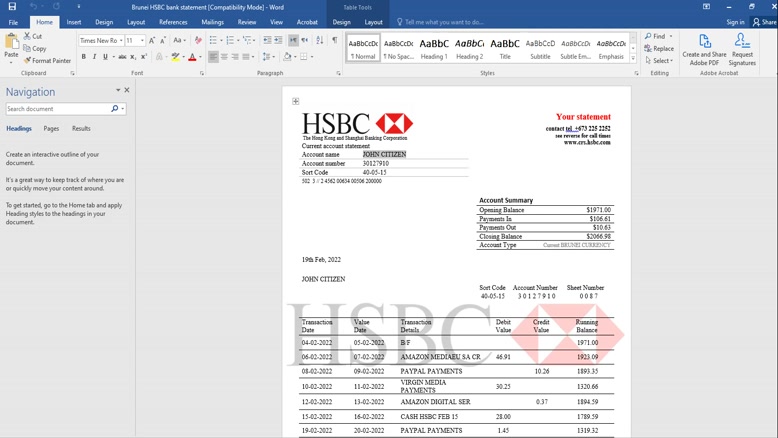Click the Clear All Formatting icon

click(198, 41)
